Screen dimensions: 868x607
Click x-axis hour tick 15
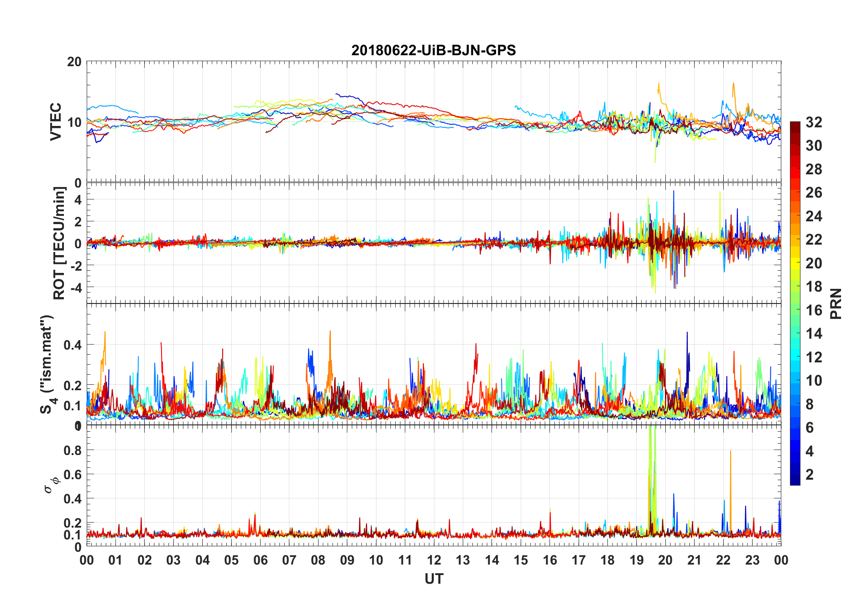(x=521, y=560)
